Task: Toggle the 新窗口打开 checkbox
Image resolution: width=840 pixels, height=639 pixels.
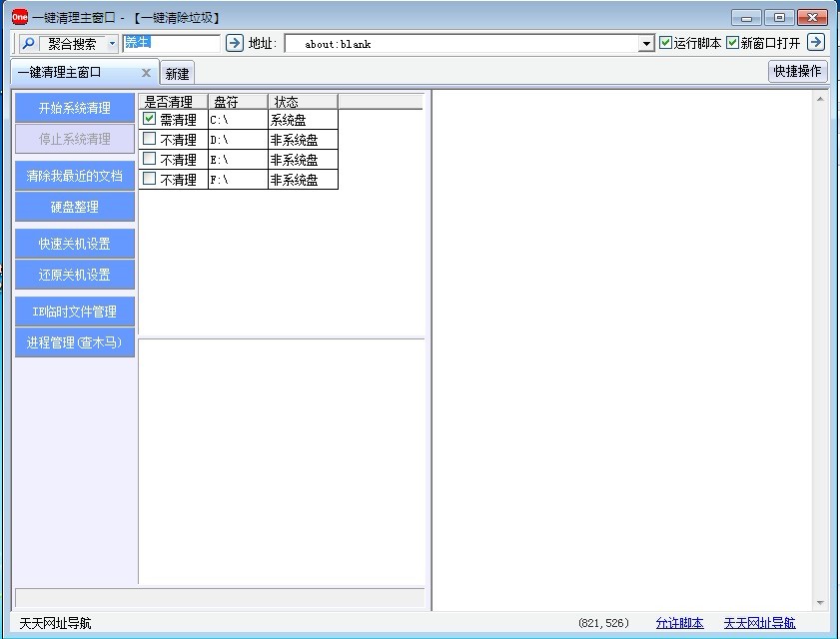Action: click(732, 43)
